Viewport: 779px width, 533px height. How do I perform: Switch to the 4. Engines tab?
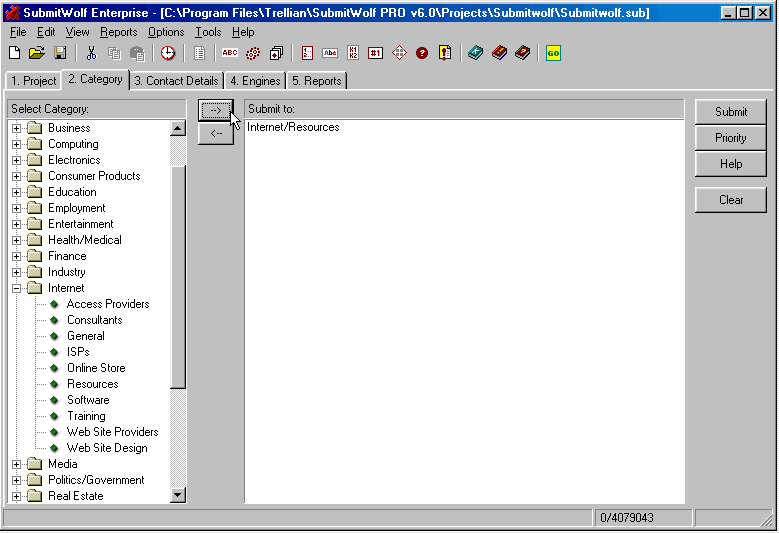[x=255, y=81]
